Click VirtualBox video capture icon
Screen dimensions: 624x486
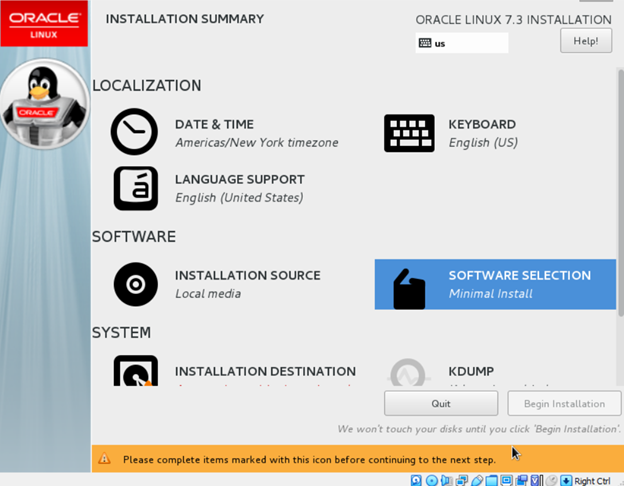(x=521, y=480)
